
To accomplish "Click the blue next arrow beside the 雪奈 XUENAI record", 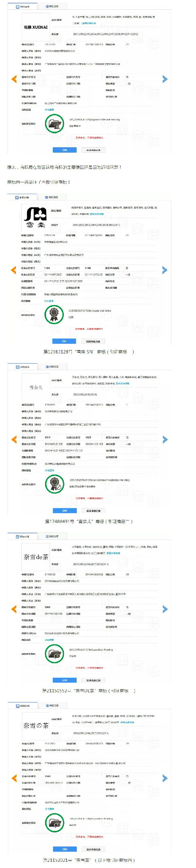I will point(165,79).
